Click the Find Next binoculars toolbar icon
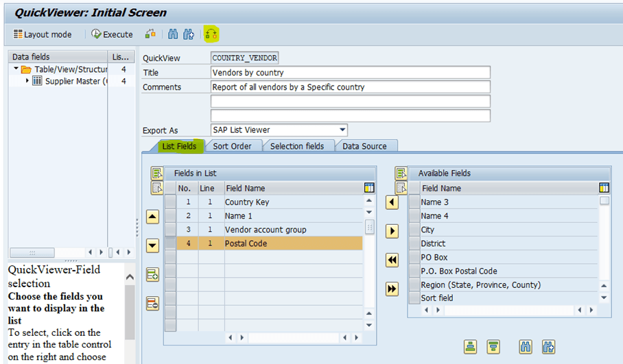This screenshot has height=364, width=623. pos(189,34)
